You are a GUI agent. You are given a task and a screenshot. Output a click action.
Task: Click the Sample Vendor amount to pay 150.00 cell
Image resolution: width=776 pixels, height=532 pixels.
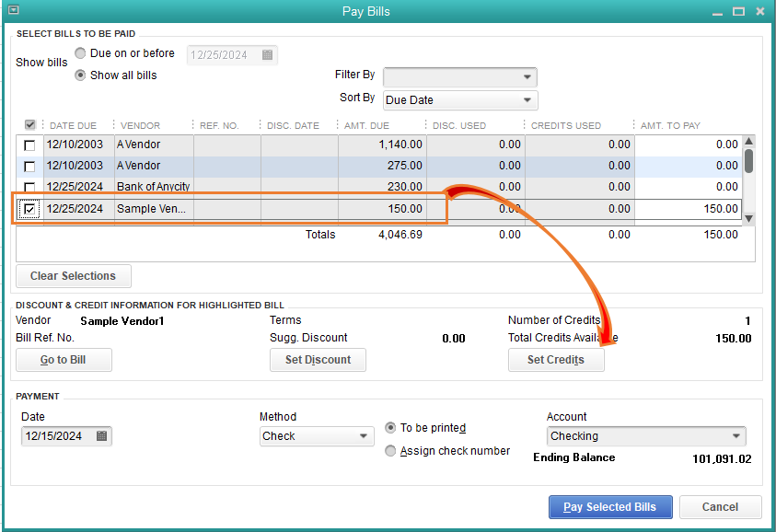(x=688, y=209)
